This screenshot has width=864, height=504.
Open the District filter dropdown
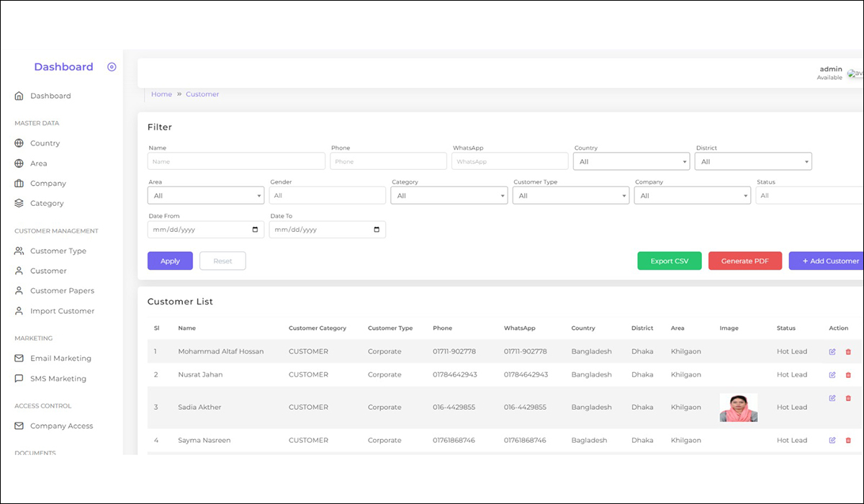(x=752, y=161)
